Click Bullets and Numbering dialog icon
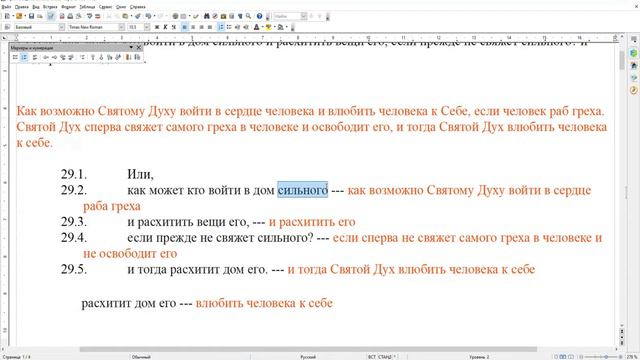This screenshot has width=640, height=360. tap(137, 57)
